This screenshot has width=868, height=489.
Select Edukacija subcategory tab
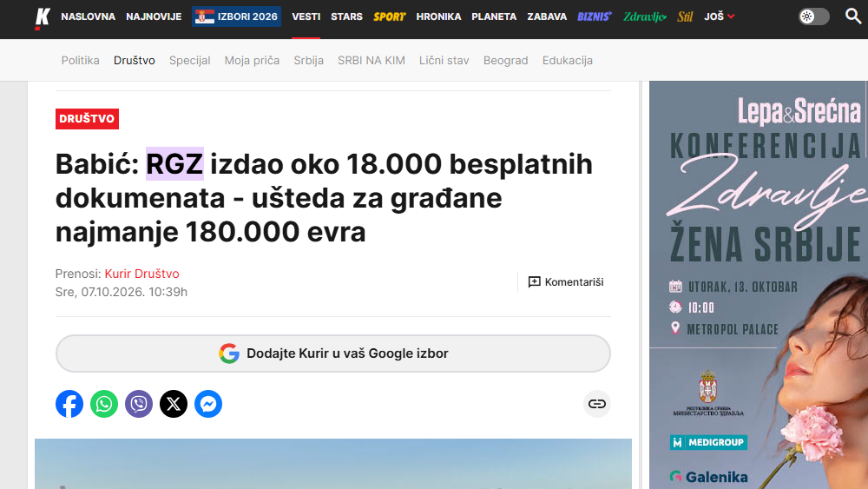coord(568,60)
